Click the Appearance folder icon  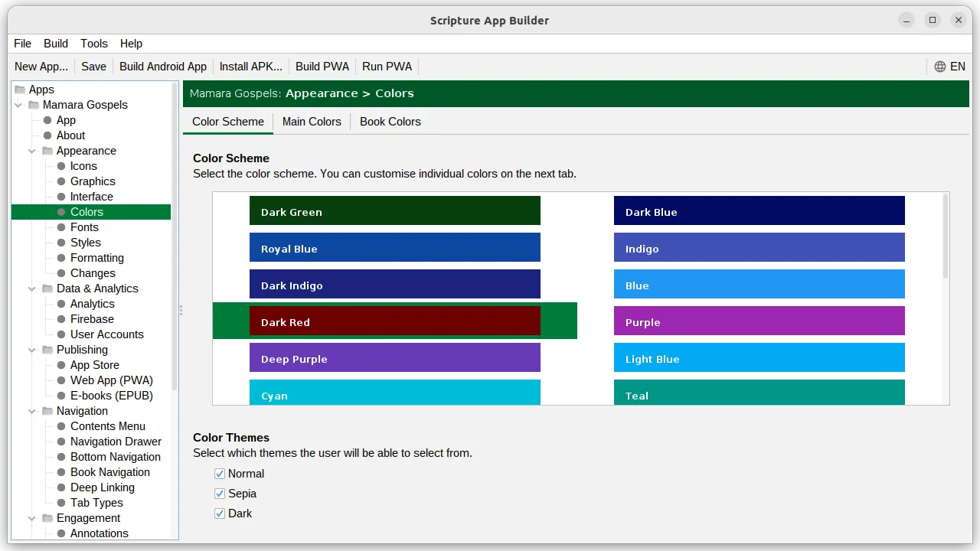click(47, 151)
